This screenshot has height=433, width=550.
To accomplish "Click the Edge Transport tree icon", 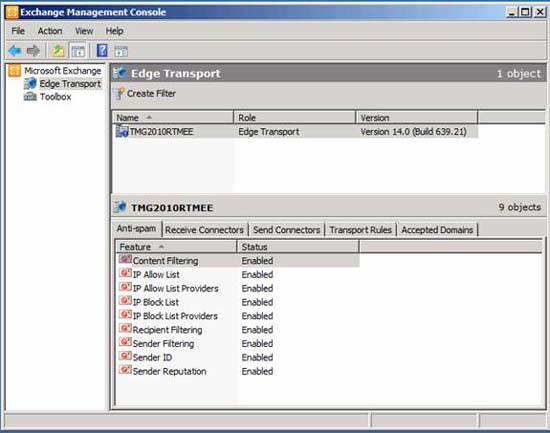I will 30,84.
